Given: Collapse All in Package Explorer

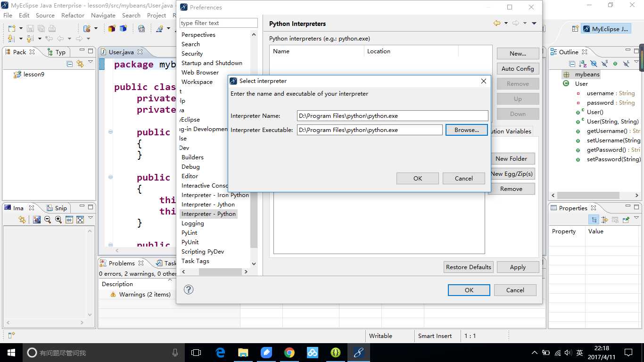Looking at the screenshot, I should point(70,64).
